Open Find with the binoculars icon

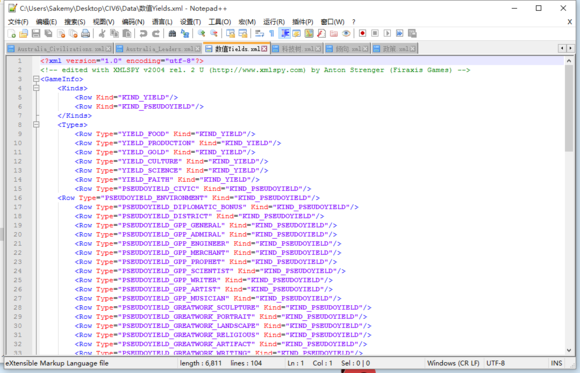[x=172, y=34]
